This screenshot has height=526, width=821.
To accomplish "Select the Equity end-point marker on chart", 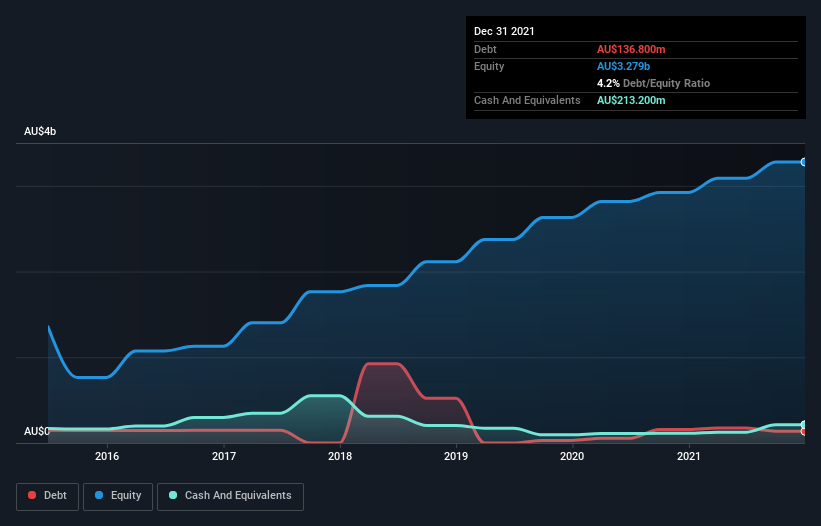I will tap(804, 162).
